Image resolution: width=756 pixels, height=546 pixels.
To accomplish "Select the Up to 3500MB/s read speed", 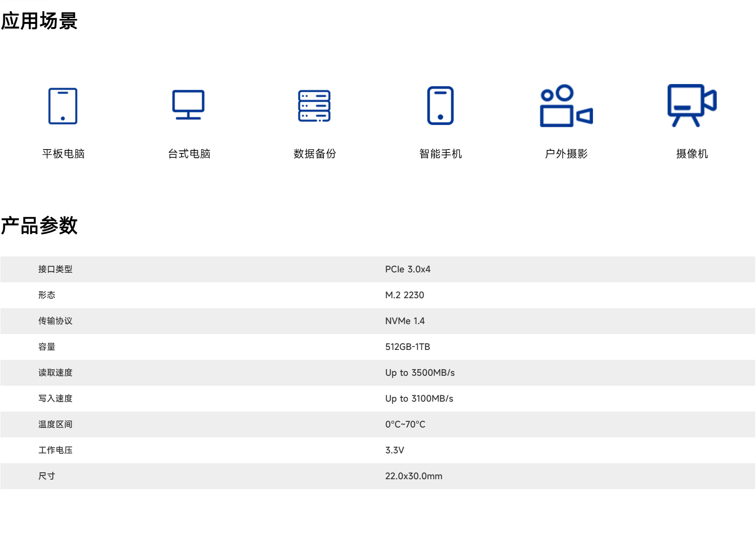I will 420,373.
